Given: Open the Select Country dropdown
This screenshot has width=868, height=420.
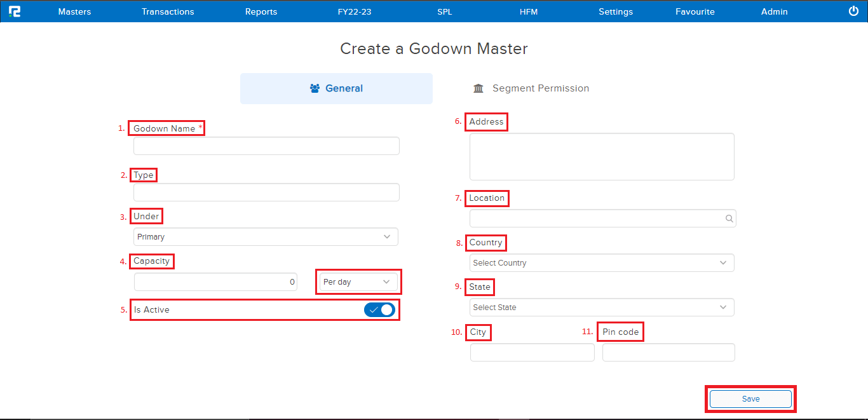Looking at the screenshot, I should coord(601,263).
